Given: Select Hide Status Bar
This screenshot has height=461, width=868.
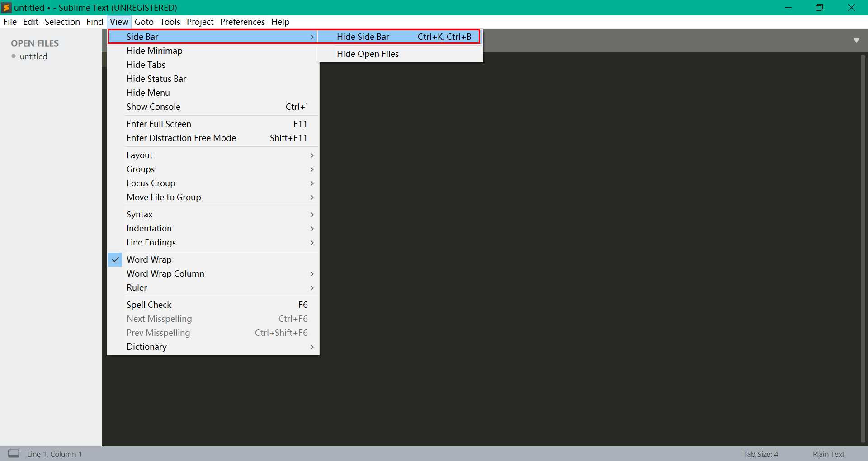Looking at the screenshot, I should pyautogui.click(x=213, y=79).
